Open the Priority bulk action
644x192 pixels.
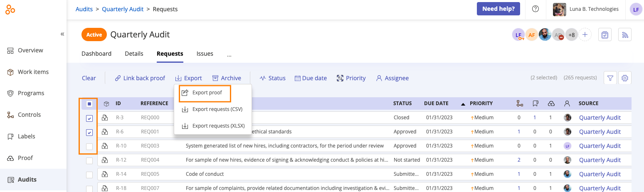click(351, 78)
